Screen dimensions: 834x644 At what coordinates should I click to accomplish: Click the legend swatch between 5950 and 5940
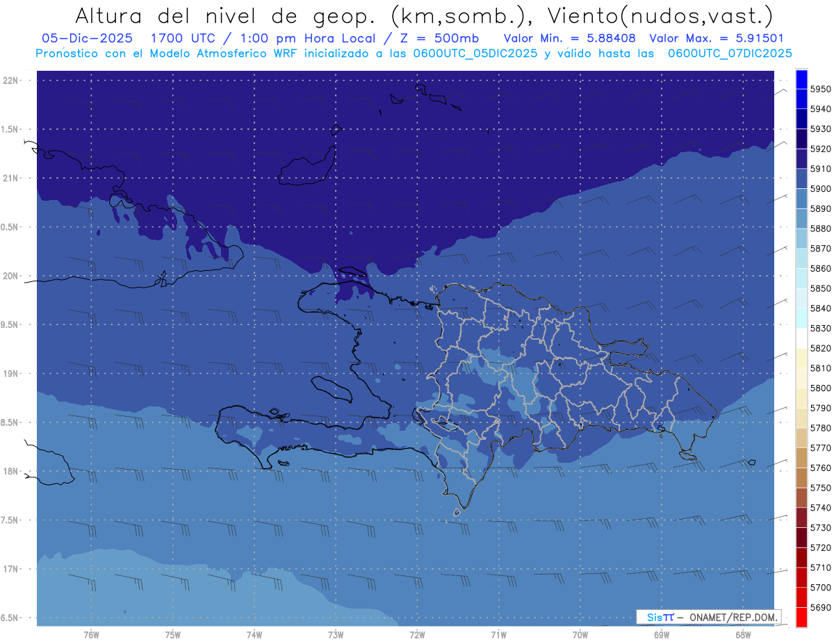click(x=801, y=99)
